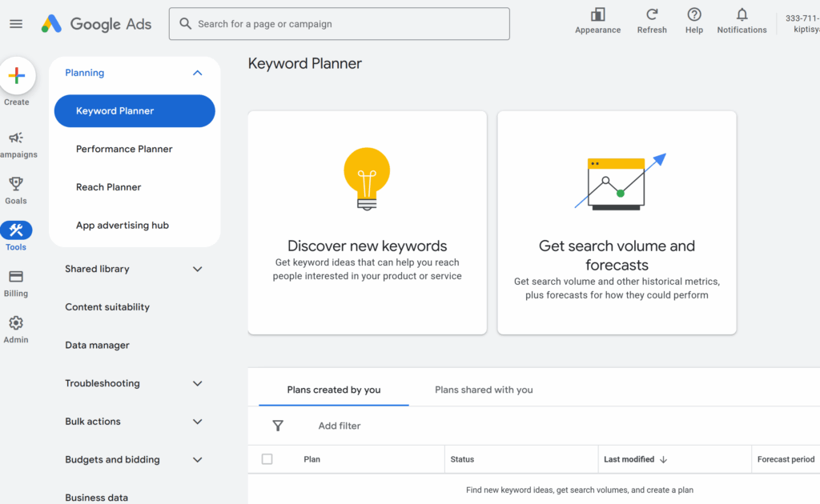This screenshot has width=820, height=504.
Task: Open Goals trophy icon in sidebar
Action: (16, 184)
